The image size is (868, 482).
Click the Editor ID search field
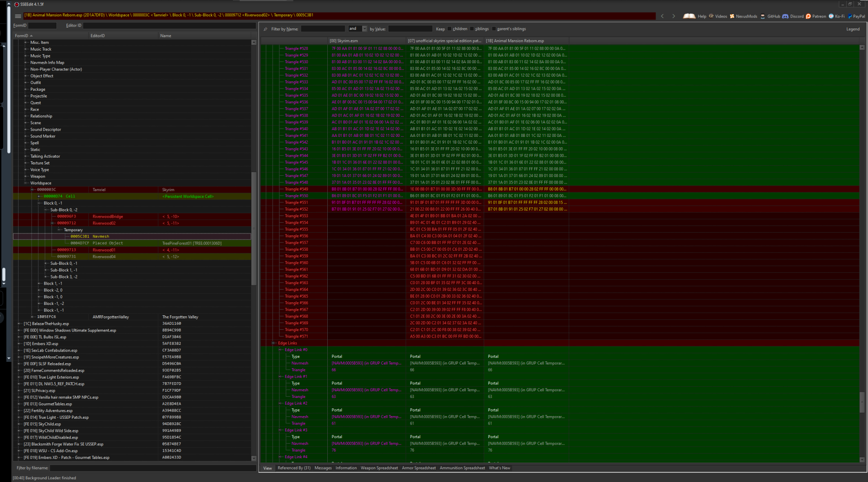click(x=170, y=26)
